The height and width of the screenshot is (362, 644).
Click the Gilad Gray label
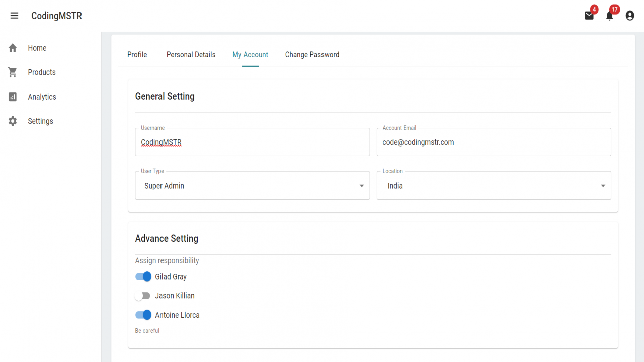tap(171, 277)
